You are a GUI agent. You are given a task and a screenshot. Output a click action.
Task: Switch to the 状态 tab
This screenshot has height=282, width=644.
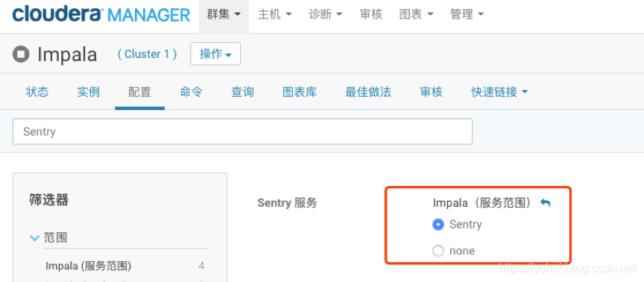coord(37,92)
